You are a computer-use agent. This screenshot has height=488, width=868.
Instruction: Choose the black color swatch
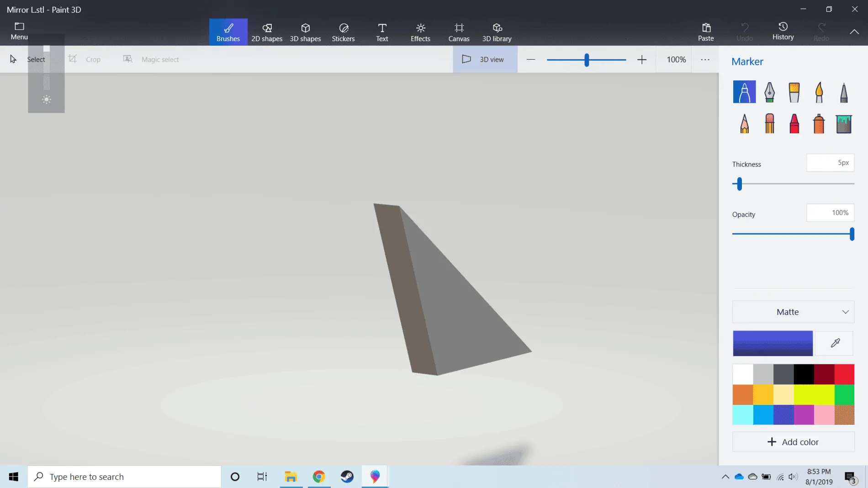click(804, 374)
